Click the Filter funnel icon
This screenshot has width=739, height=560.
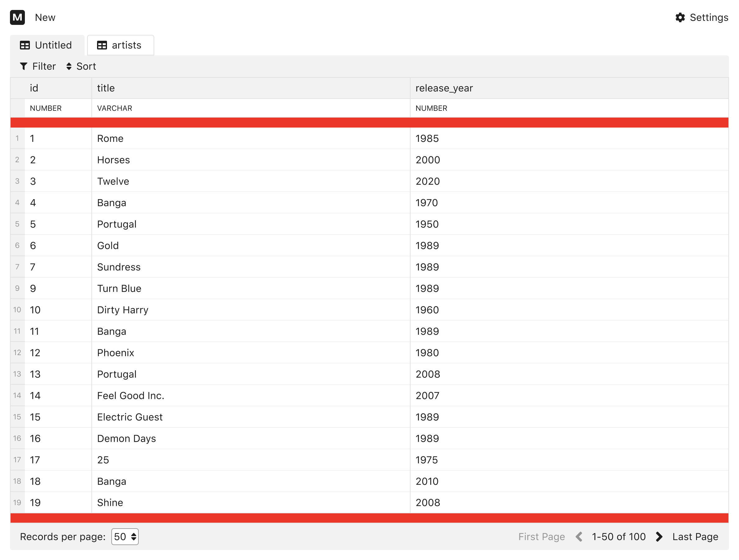pyautogui.click(x=24, y=66)
